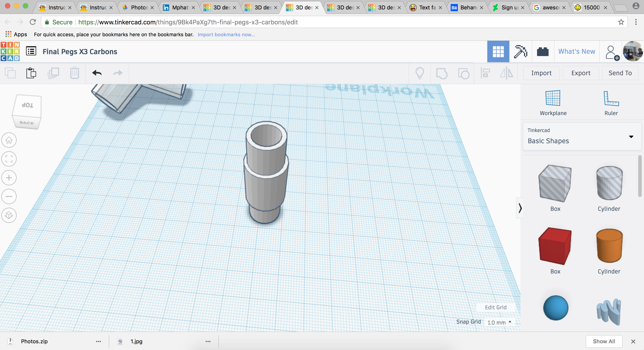Image resolution: width=644 pixels, height=350 pixels.
Task: Click the Home view icon
Action: coord(9,140)
